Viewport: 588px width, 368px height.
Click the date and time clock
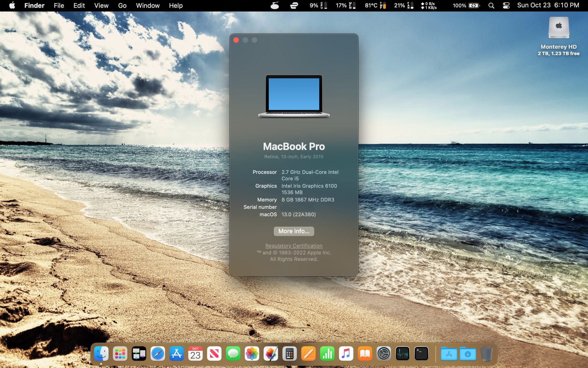[548, 6]
